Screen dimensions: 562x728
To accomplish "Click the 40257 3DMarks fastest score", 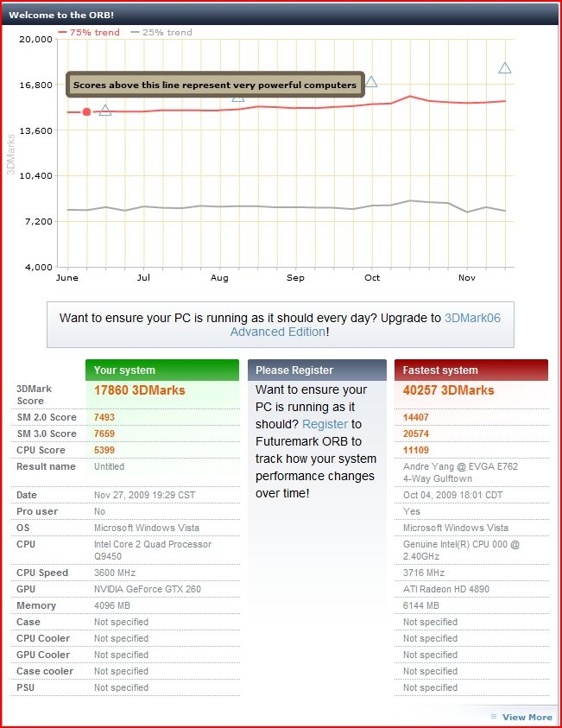I will click(x=448, y=390).
